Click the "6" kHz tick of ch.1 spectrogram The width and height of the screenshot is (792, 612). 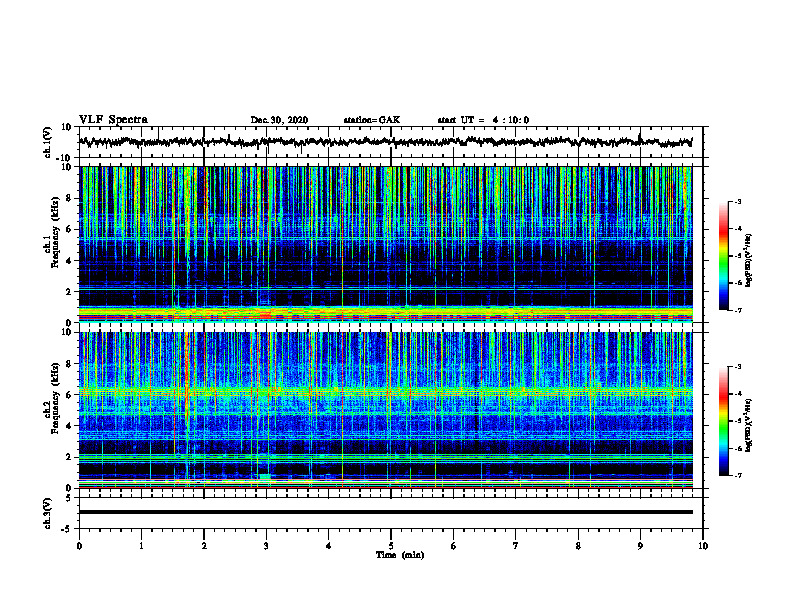pyautogui.click(x=69, y=229)
